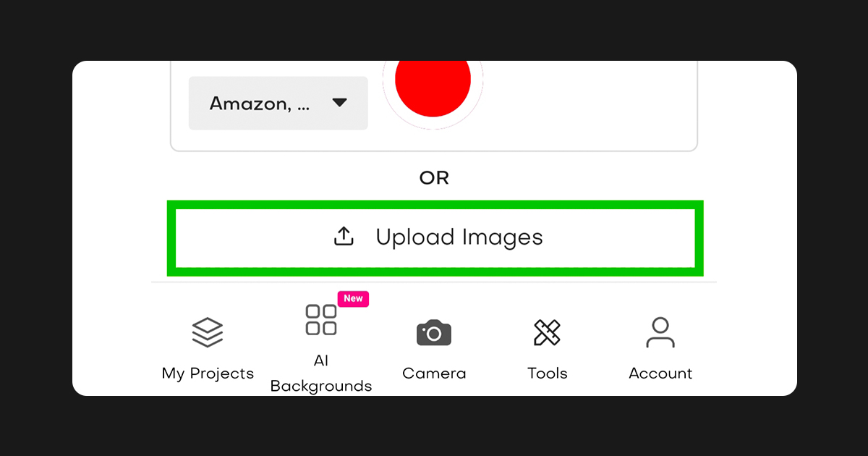Click the "Upload Images" text label
Viewport: 868px width, 456px height.
[459, 237]
